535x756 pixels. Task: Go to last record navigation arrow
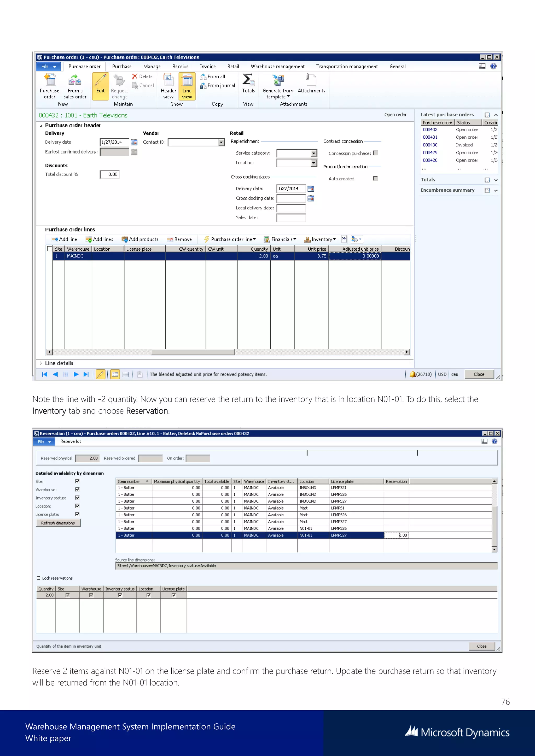point(86,374)
